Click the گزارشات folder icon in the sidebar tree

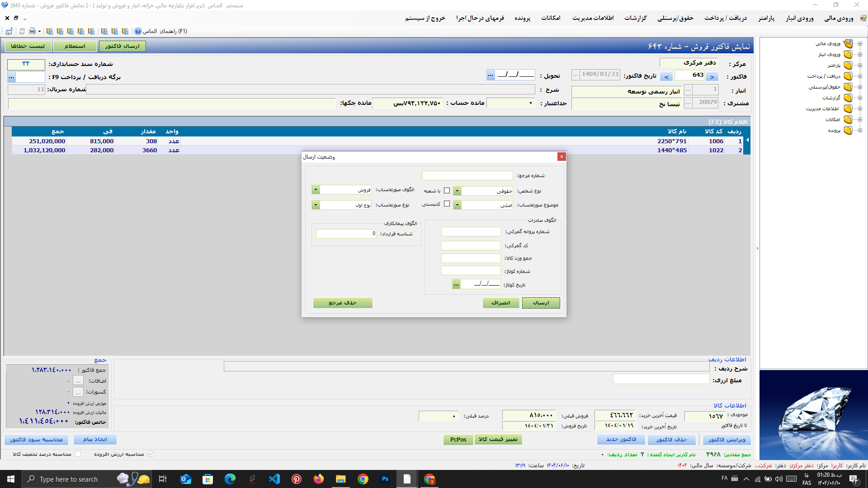coord(848,98)
